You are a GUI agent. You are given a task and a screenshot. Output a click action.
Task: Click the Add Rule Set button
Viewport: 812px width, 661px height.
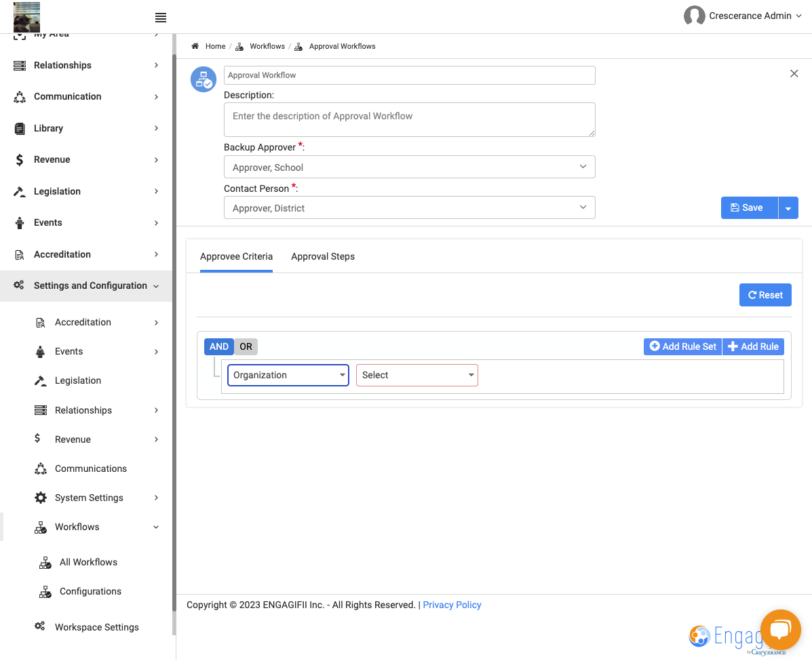(x=682, y=347)
